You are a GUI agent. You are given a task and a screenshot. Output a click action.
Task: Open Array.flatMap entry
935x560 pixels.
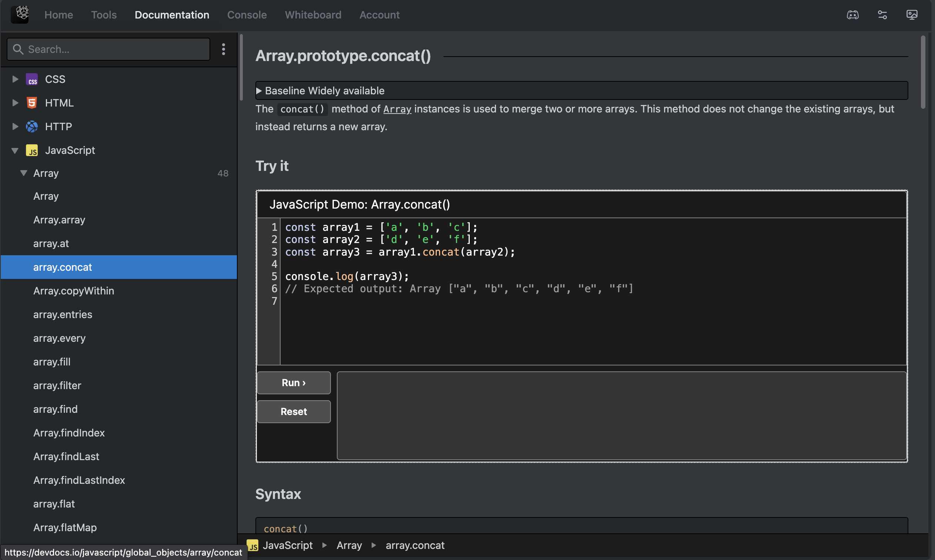65,527
